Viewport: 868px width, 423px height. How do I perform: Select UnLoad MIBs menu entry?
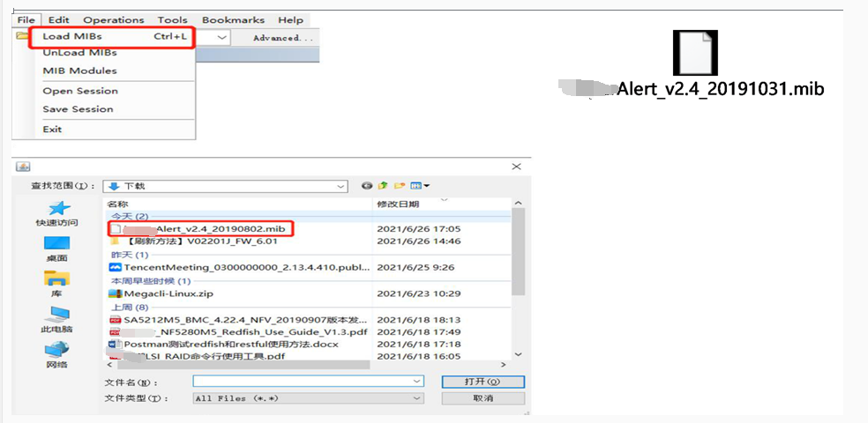pyautogui.click(x=79, y=53)
